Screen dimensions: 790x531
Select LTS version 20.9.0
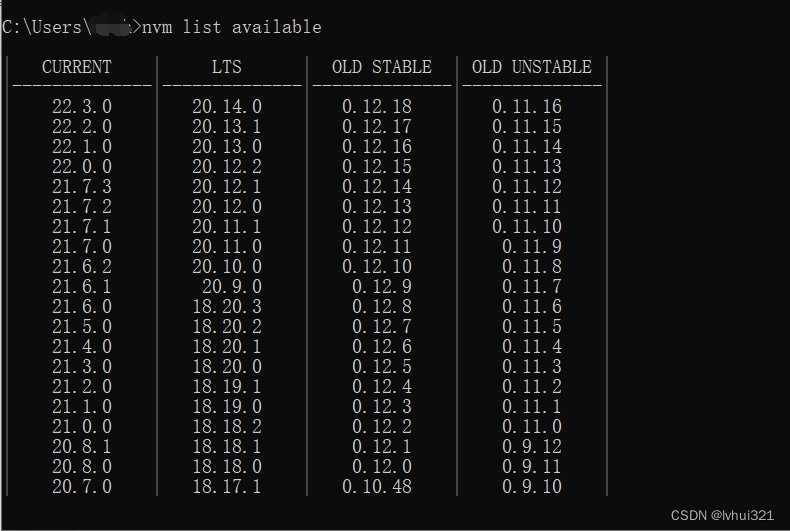click(232, 286)
